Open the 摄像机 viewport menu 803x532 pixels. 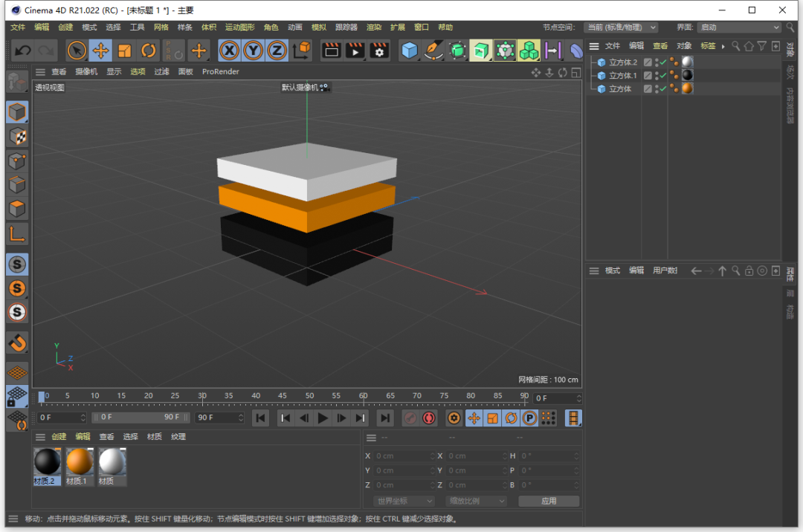pyautogui.click(x=86, y=72)
